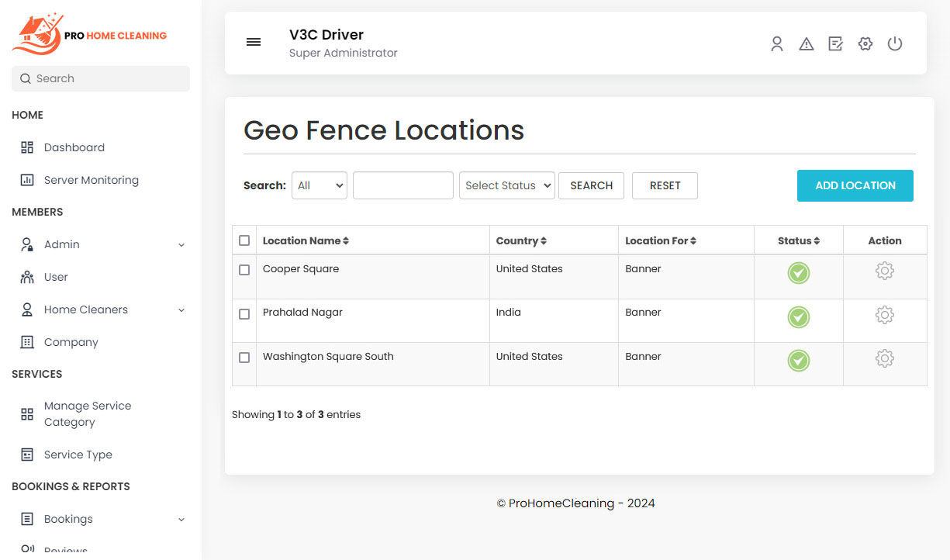Open the user profile icon in header
The width and height of the screenshot is (950, 560).
coord(777,43)
